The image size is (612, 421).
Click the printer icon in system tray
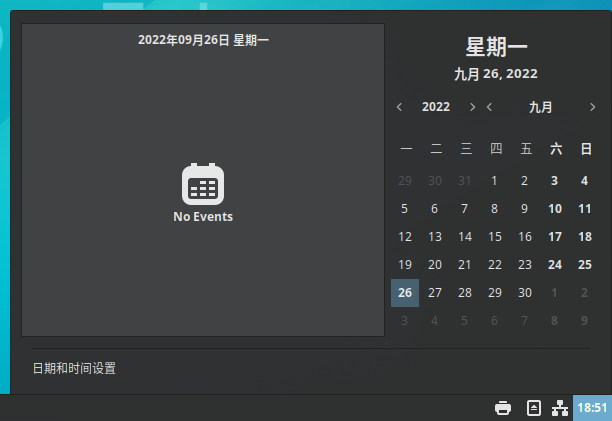coord(503,407)
